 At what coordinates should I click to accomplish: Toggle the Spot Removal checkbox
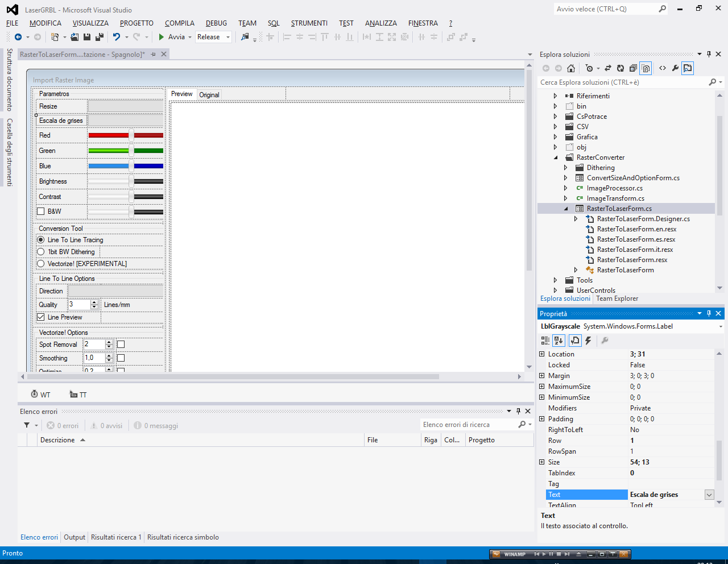(121, 345)
